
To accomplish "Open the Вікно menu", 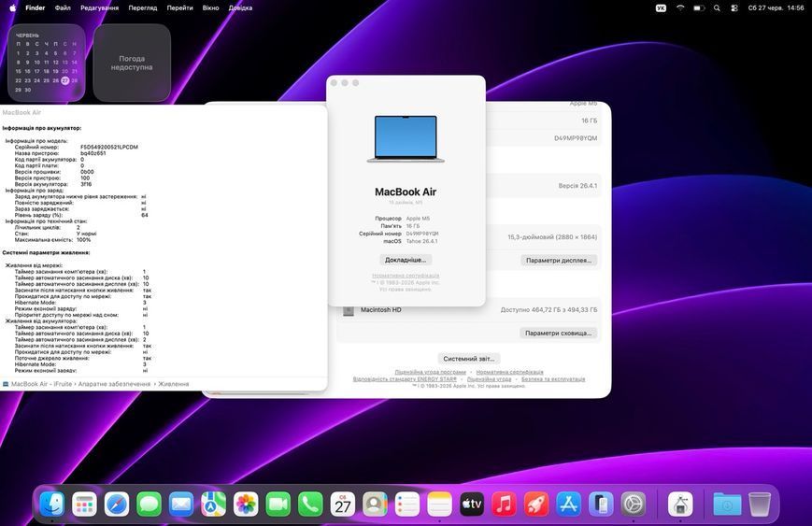I will point(210,7).
